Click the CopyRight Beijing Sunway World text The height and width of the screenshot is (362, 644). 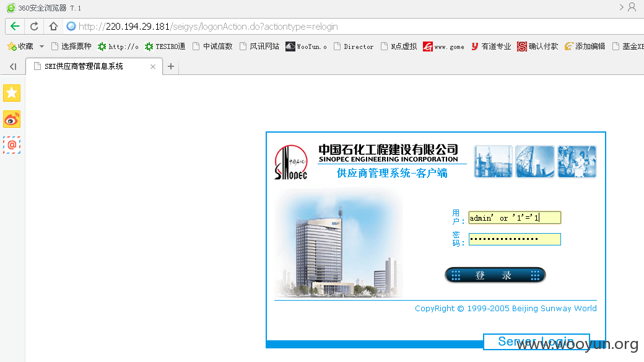click(x=505, y=309)
